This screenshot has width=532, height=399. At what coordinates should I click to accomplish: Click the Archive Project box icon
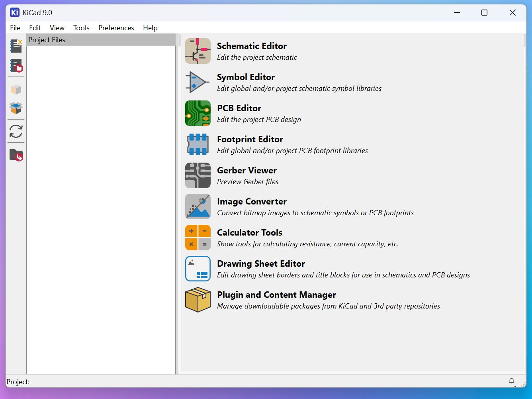click(16, 90)
